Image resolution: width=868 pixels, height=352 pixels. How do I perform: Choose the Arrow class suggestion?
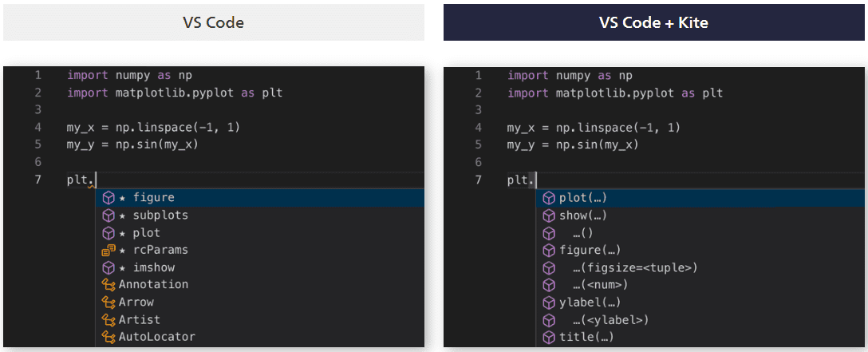(x=260, y=303)
